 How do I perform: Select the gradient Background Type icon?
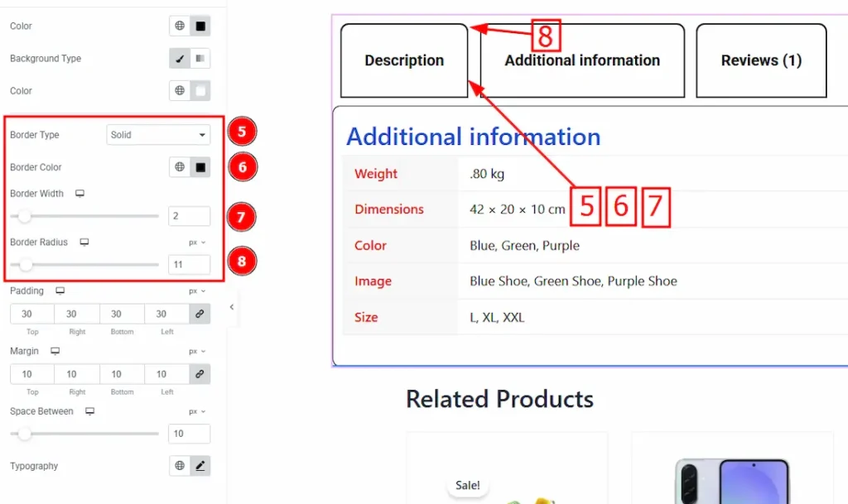200,59
